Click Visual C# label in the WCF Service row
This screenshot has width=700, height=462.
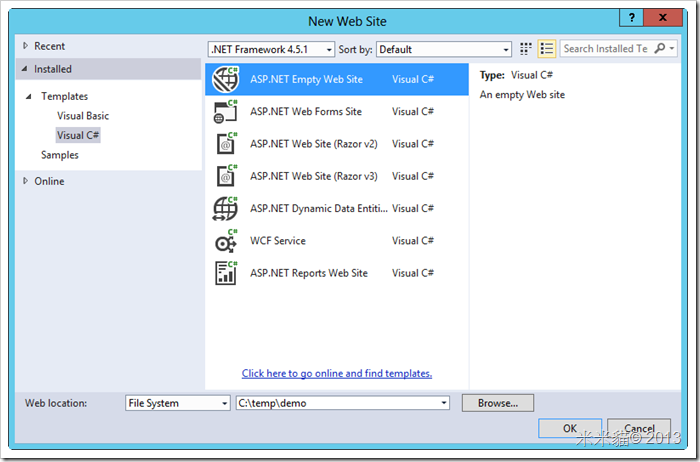[x=413, y=241]
